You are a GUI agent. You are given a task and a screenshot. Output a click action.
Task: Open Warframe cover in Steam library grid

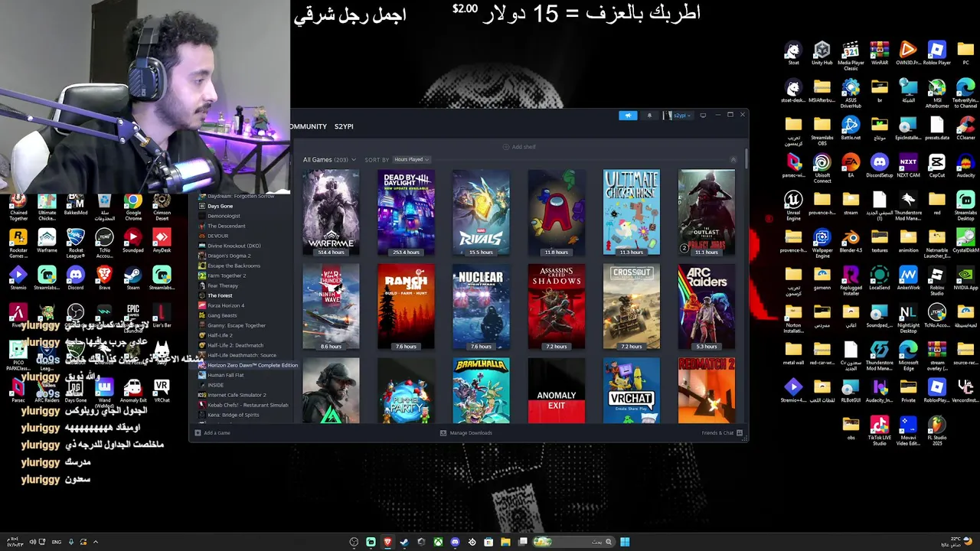331,213
